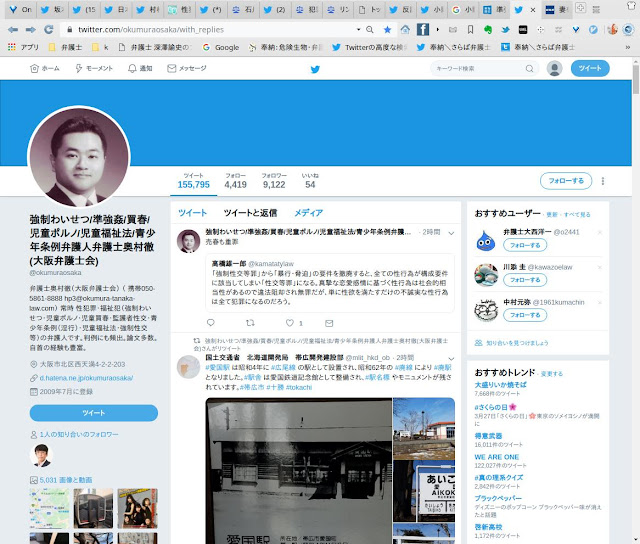The height and width of the screenshot is (544, 640).
Task: Dismiss 川添 圭 suggestion with its x
Action: (600, 267)
